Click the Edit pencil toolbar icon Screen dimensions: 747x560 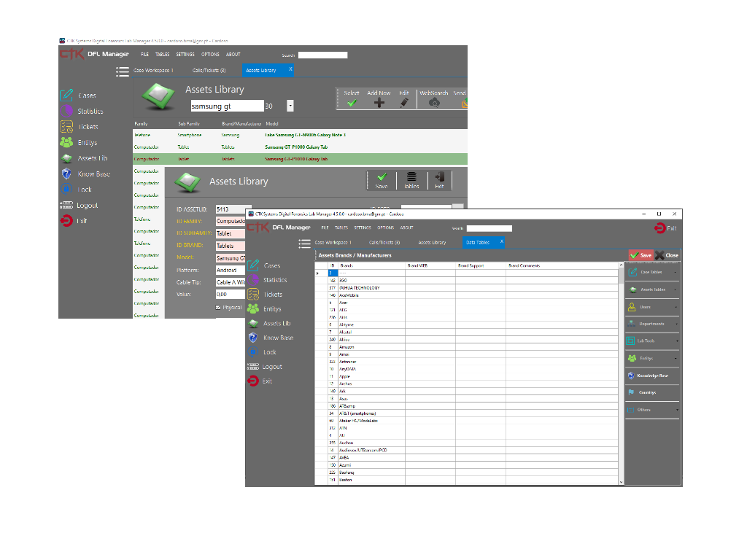click(x=404, y=103)
